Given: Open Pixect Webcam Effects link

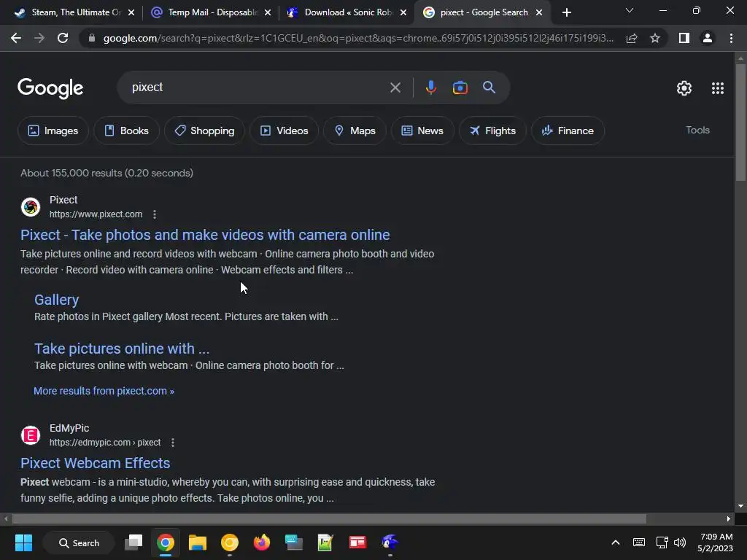Looking at the screenshot, I should click(96, 463).
